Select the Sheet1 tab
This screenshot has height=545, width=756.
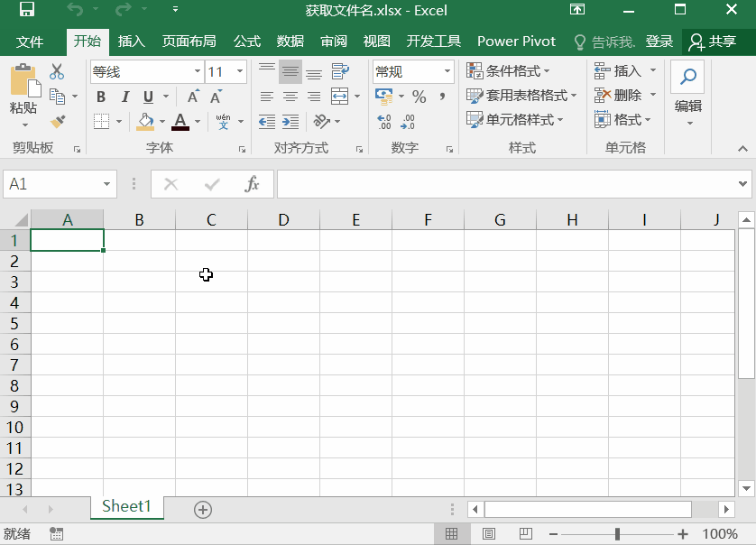[127, 506]
